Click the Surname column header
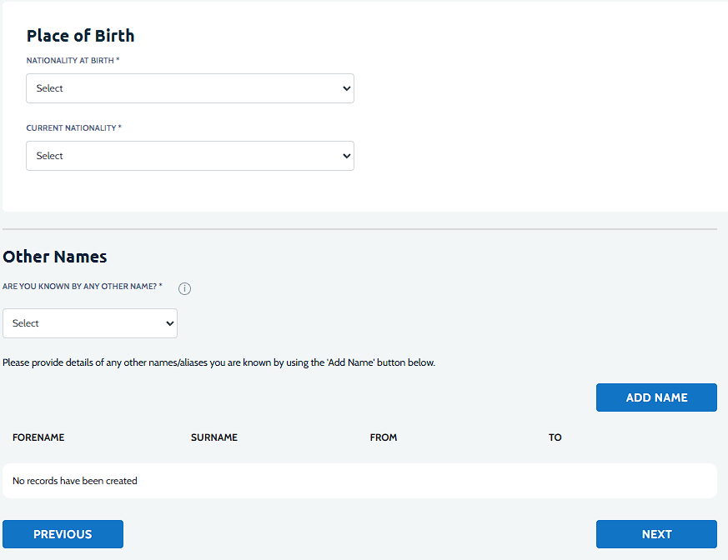728x560 pixels. coord(214,437)
